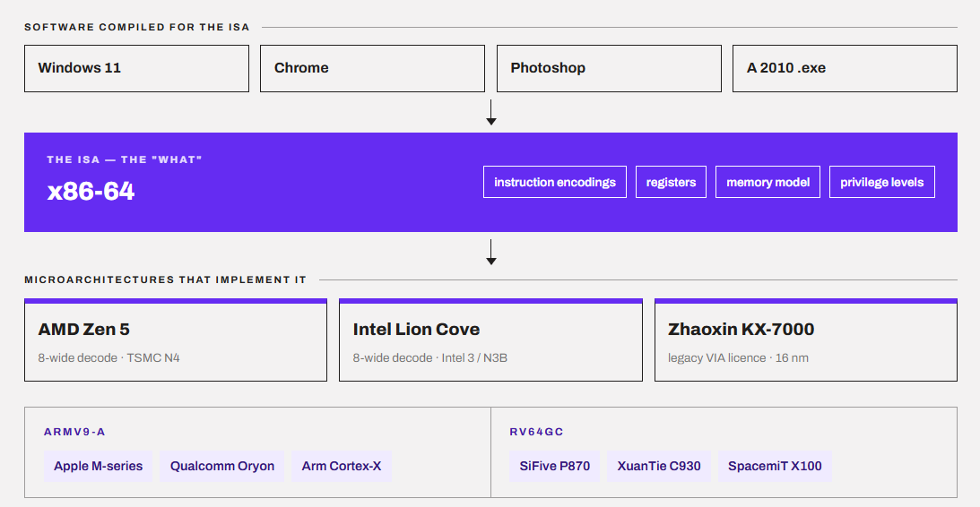Image resolution: width=980 pixels, height=507 pixels.
Task: Select the Qualcomm Oryon chip
Action: [x=221, y=467]
